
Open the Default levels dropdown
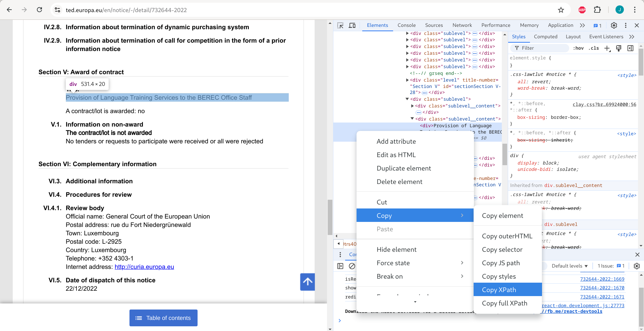pyautogui.click(x=569, y=266)
